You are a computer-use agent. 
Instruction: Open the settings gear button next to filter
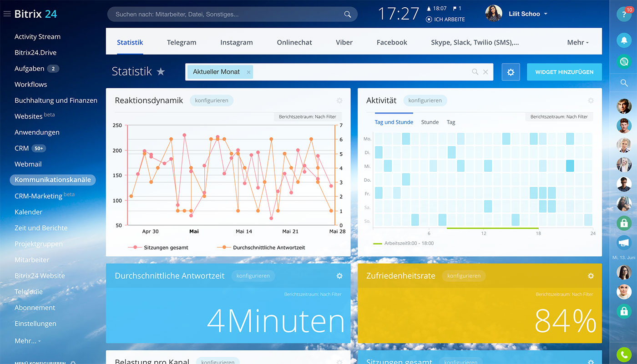tap(511, 72)
